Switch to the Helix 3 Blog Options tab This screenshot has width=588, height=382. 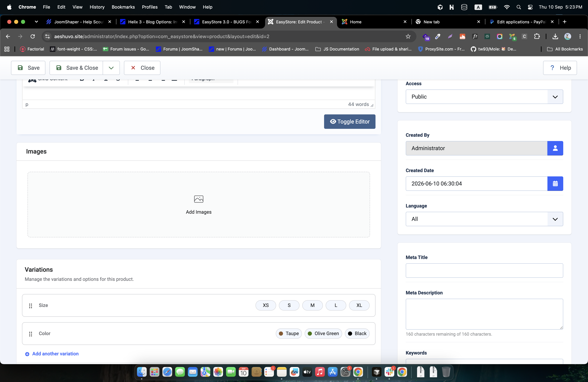click(x=153, y=22)
